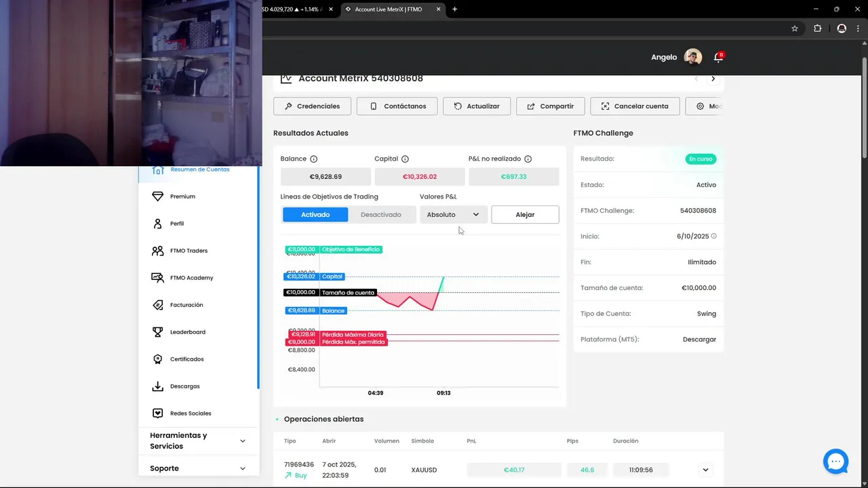
Task: Click Angelo's profile avatar
Action: point(693,57)
